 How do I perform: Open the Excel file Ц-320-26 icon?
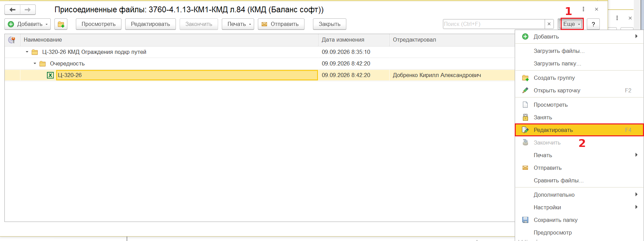tap(50, 75)
